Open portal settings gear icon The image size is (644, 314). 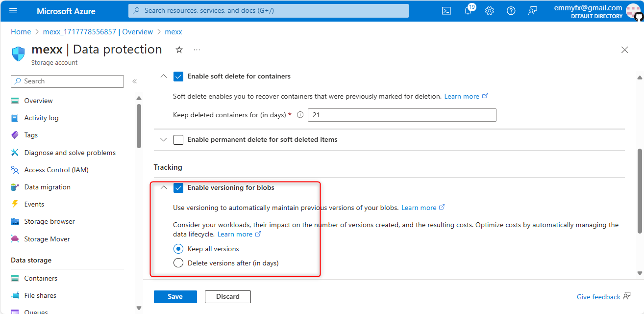click(x=489, y=11)
